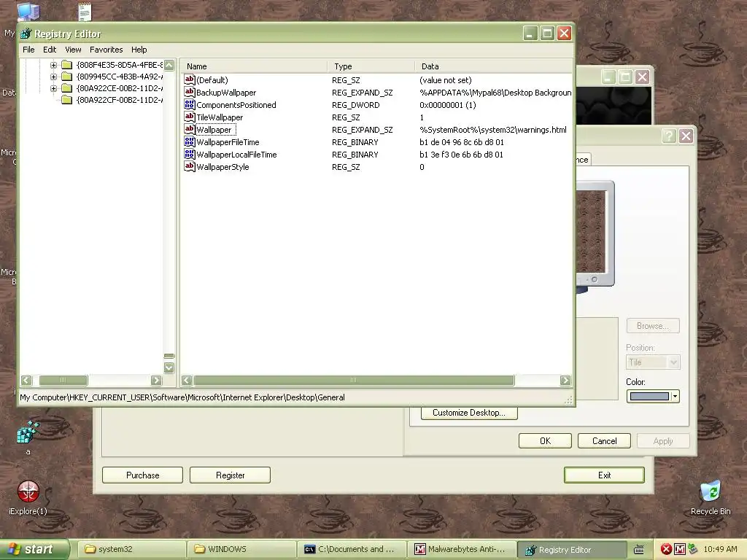Click the tree pane scroll up arrow
The image size is (747, 560).
169,65
